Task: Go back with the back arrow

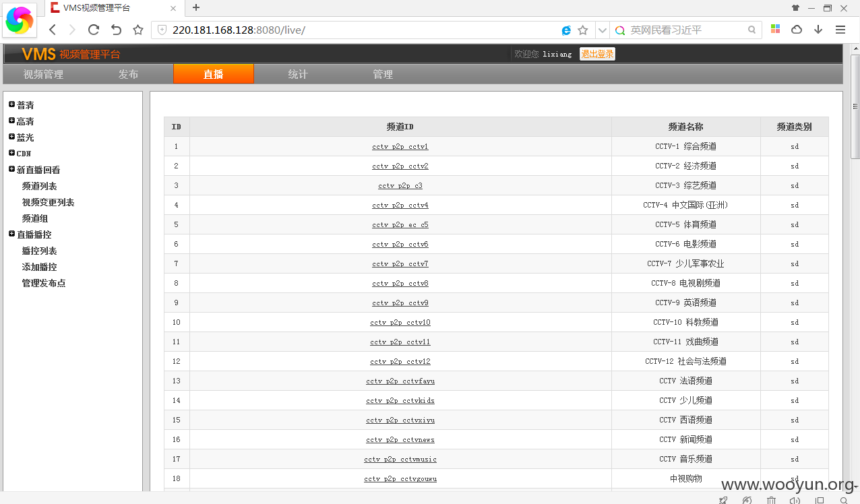Action: coord(53,30)
